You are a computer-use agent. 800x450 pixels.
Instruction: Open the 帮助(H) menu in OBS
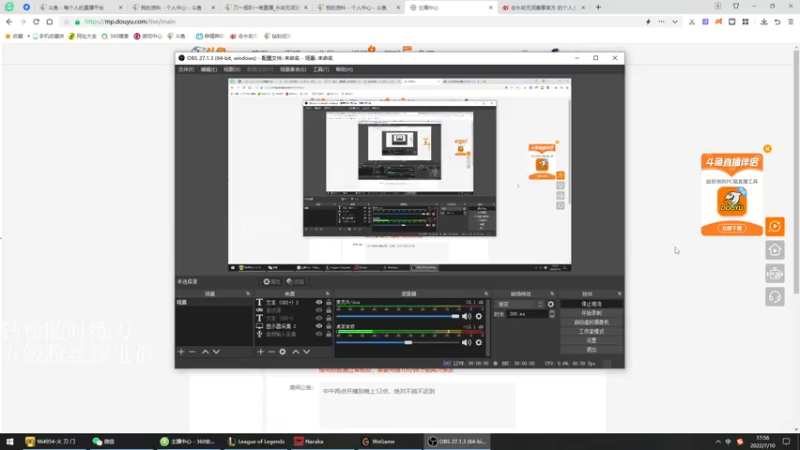[344, 69]
